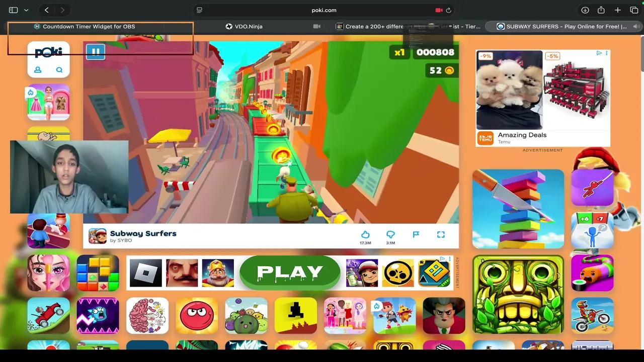Open the pink dolls group game thumbnail

[345, 316]
